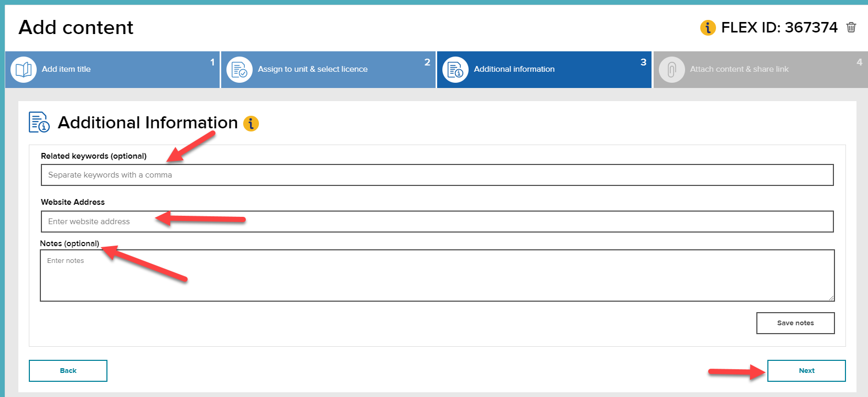
Task: Focus the Related keywords input field
Action: (x=437, y=175)
